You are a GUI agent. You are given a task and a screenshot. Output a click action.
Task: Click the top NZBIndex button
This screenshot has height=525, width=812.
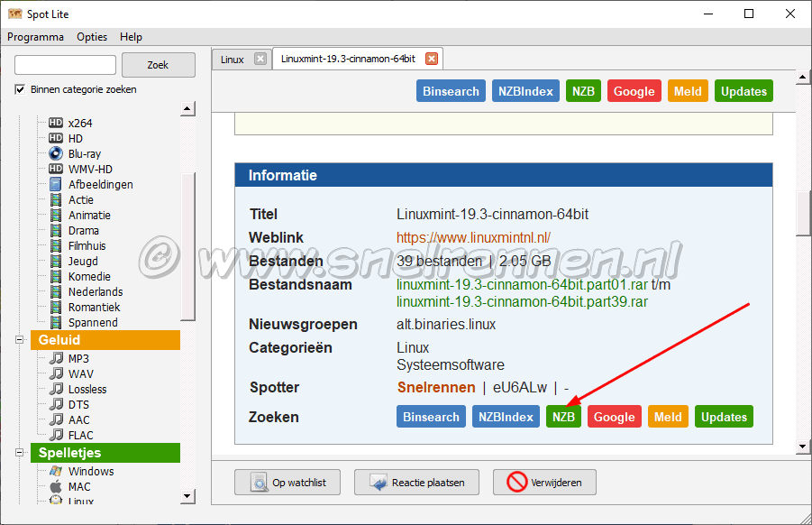[x=525, y=91]
